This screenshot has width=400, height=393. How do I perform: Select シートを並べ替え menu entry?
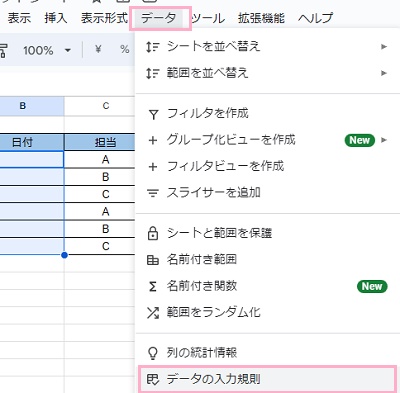click(x=267, y=47)
